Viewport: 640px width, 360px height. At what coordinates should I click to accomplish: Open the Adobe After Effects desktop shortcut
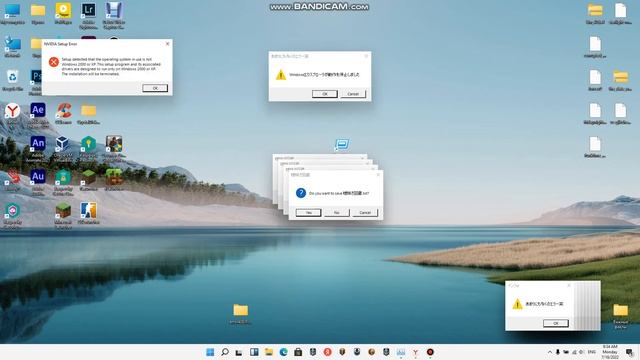coord(38,110)
